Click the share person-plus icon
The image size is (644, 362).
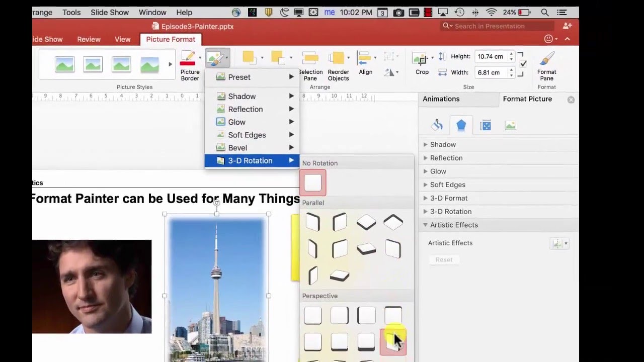tap(568, 26)
